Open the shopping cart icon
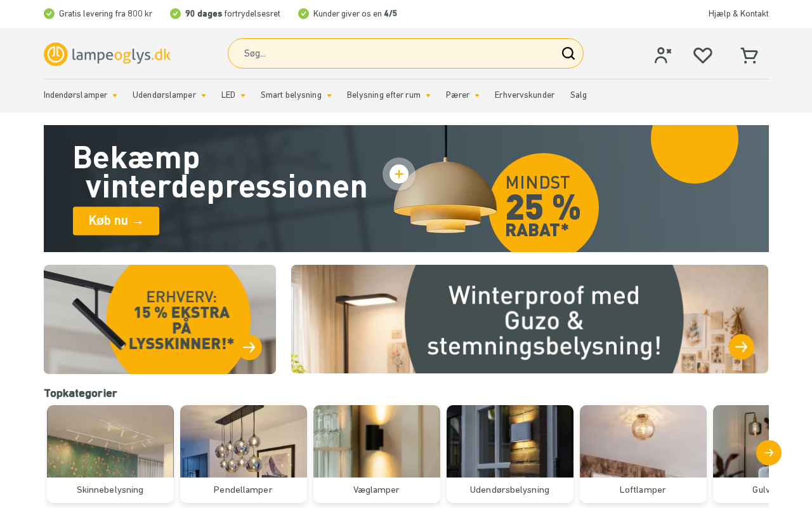 (749, 56)
